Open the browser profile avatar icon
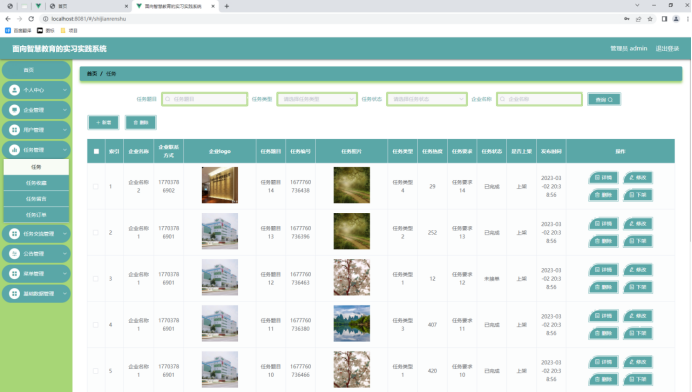The height and width of the screenshot is (392, 692). [x=676, y=19]
